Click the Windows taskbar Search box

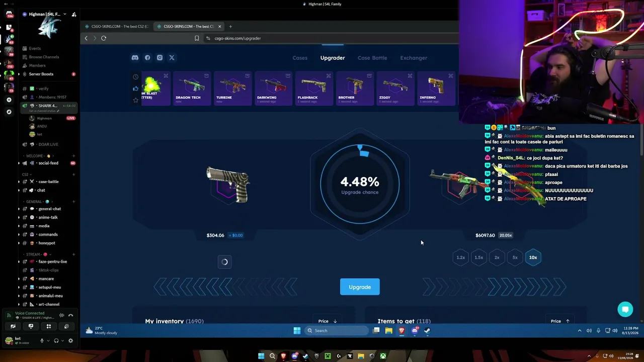click(337, 330)
